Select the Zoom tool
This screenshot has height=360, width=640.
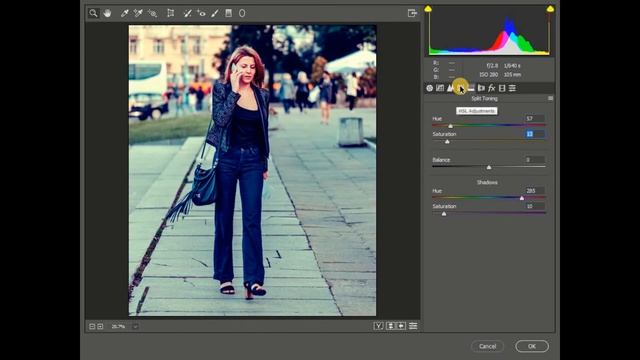coord(93,13)
